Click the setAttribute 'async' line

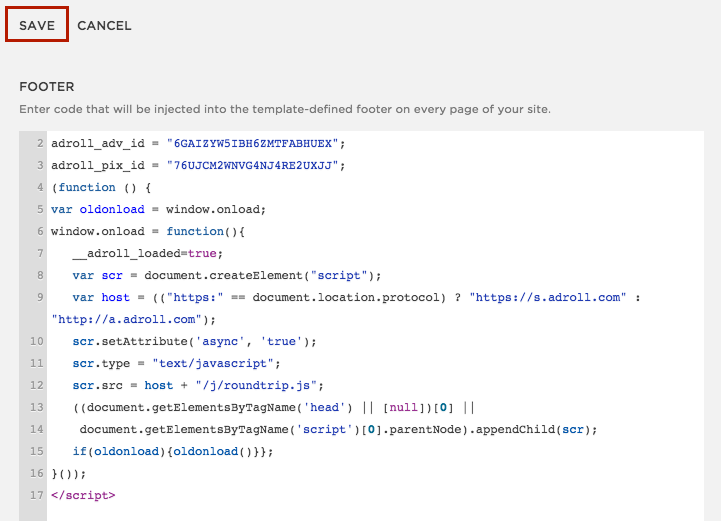pyautogui.click(x=195, y=342)
